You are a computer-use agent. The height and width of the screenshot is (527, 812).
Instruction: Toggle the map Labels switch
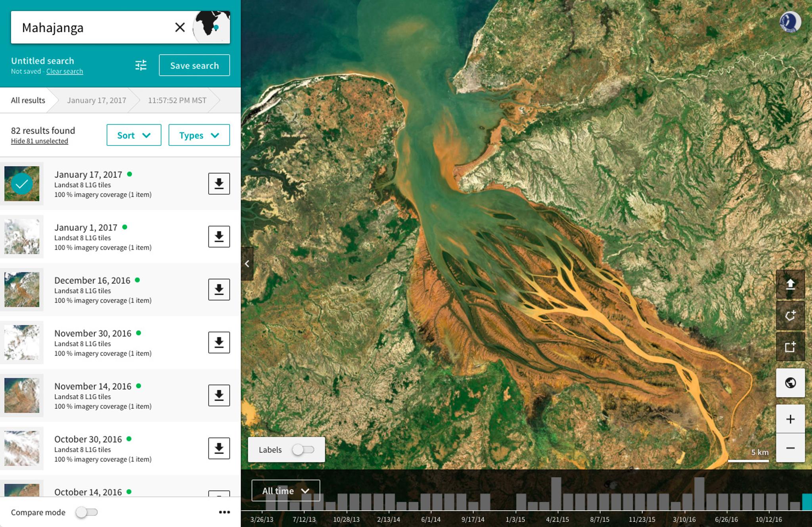coord(303,450)
